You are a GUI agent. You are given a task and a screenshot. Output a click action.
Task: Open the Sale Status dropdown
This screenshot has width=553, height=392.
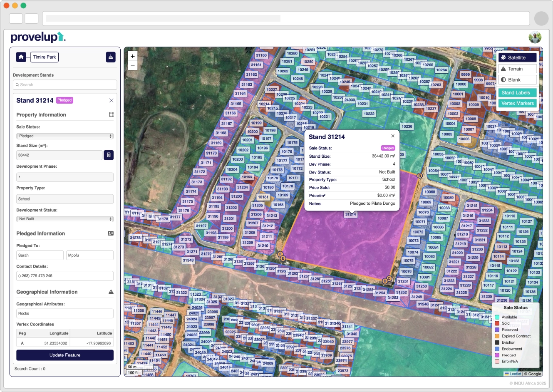click(65, 136)
